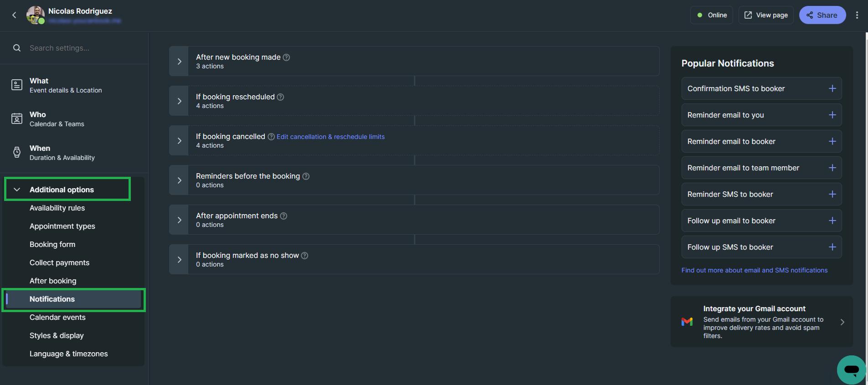Click the help icon beside If booking cancelled
This screenshot has width=868, height=385.
[x=271, y=137]
